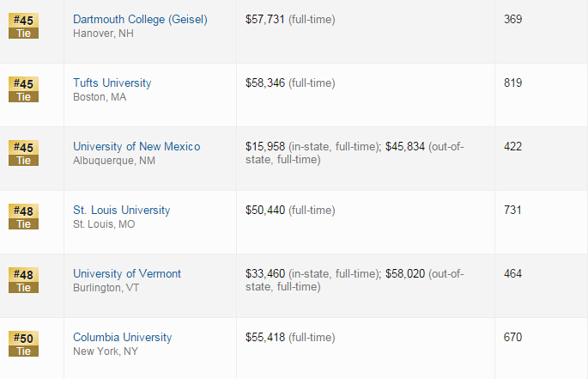Select the $58,346 tuition for Tufts
The height and width of the screenshot is (379, 588).
point(265,83)
